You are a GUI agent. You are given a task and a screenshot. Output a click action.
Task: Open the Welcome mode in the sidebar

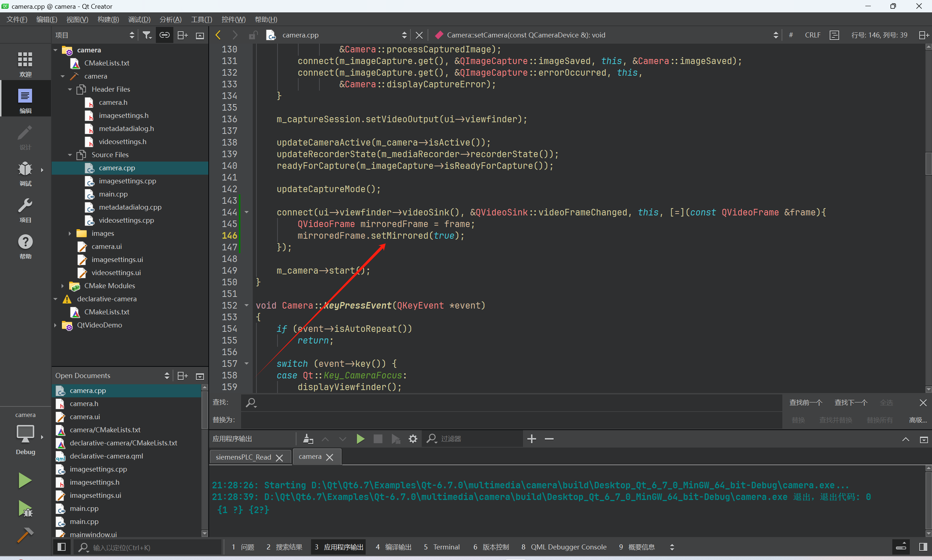(25, 62)
